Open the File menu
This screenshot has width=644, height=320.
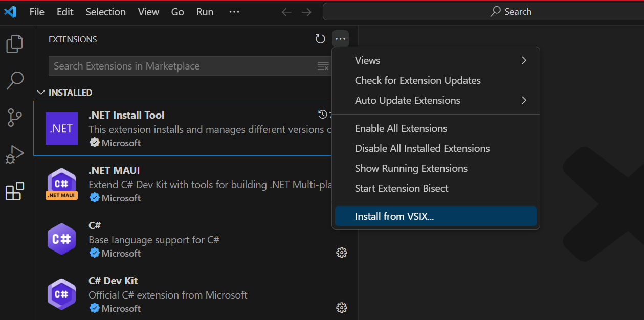[37, 12]
